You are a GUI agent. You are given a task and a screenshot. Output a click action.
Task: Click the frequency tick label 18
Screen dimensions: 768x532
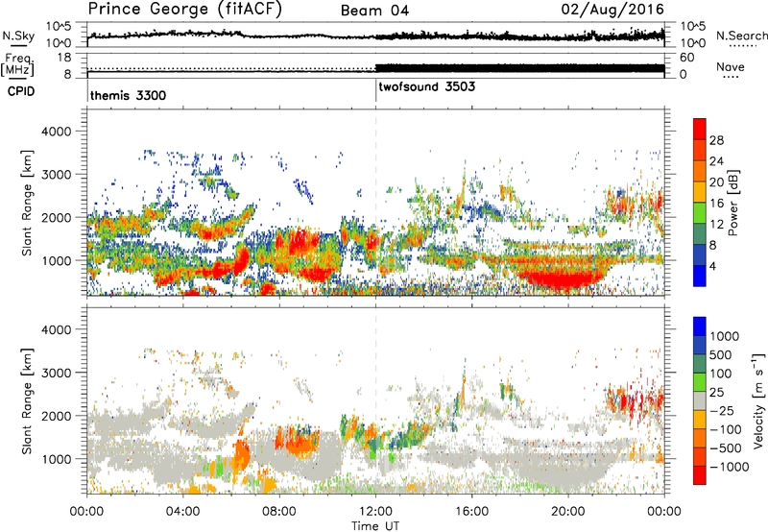64,58
